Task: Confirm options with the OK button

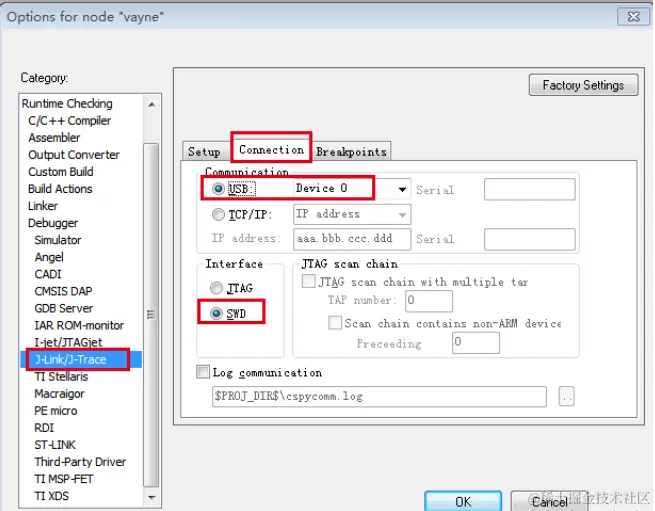Action: (x=463, y=501)
